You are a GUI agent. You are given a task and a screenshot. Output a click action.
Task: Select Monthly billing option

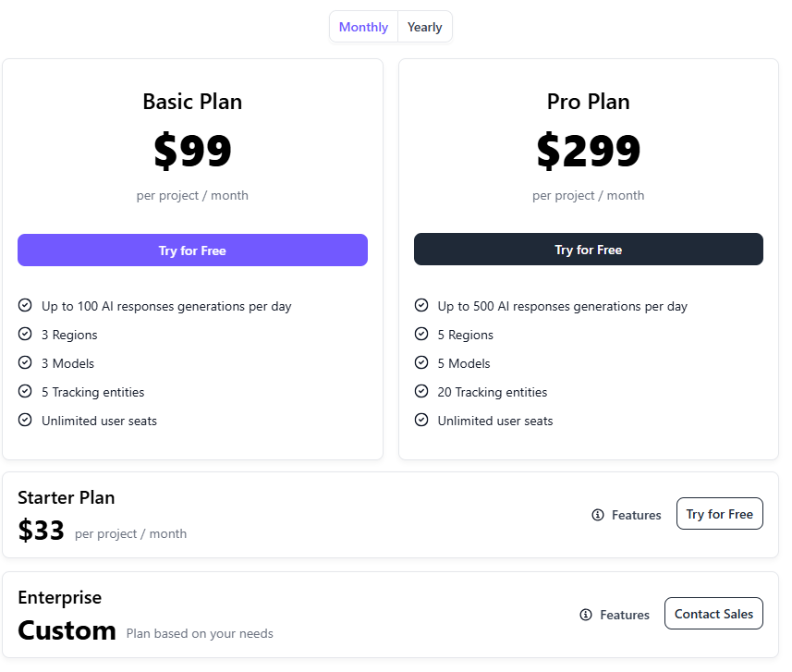[363, 27]
